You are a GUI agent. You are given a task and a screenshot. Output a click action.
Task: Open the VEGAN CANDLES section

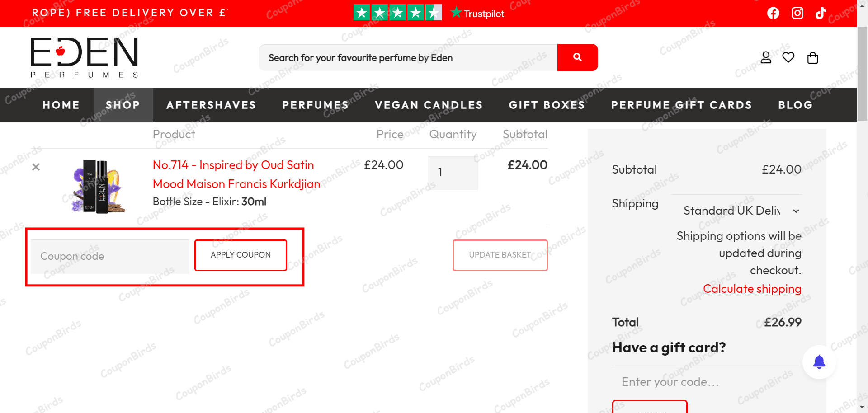point(428,105)
